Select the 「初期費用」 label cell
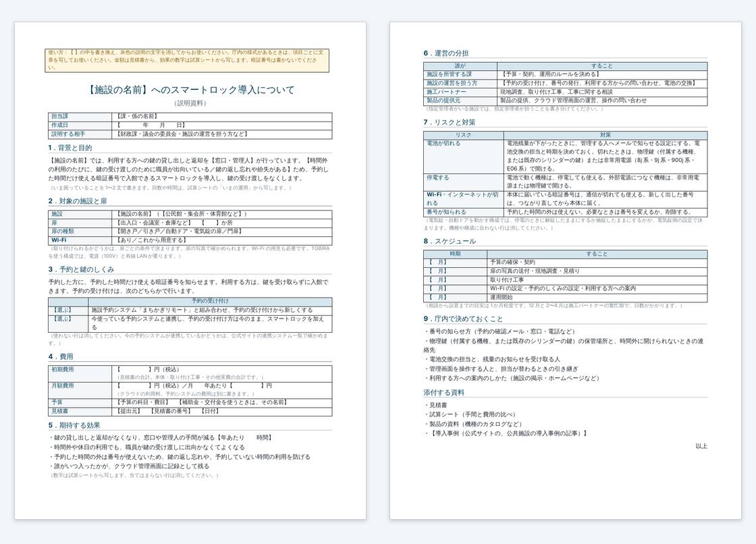The height and width of the screenshot is (544, 756). point(80,374)
